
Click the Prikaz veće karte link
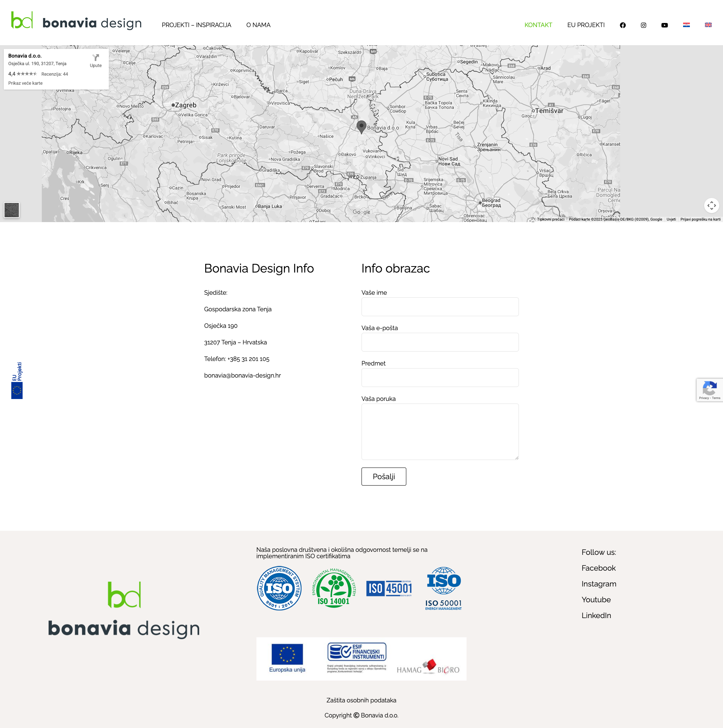(25, 83)
